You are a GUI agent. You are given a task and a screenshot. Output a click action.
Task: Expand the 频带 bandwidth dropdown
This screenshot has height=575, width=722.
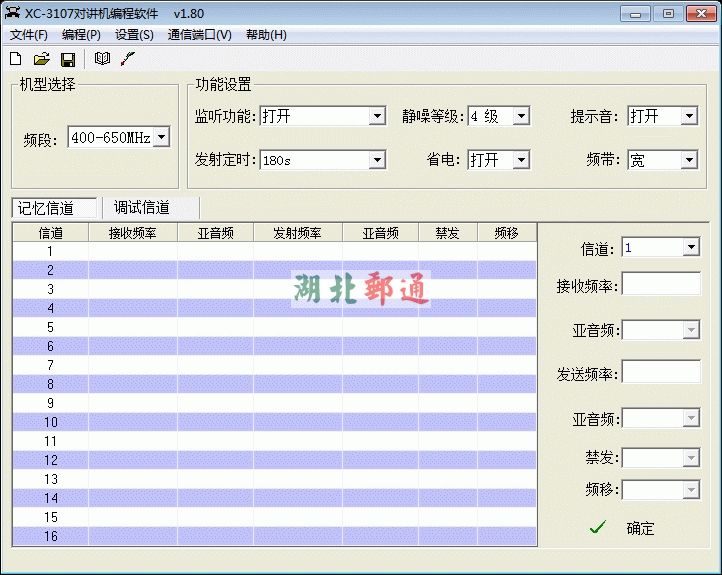(x=689, y=160)
